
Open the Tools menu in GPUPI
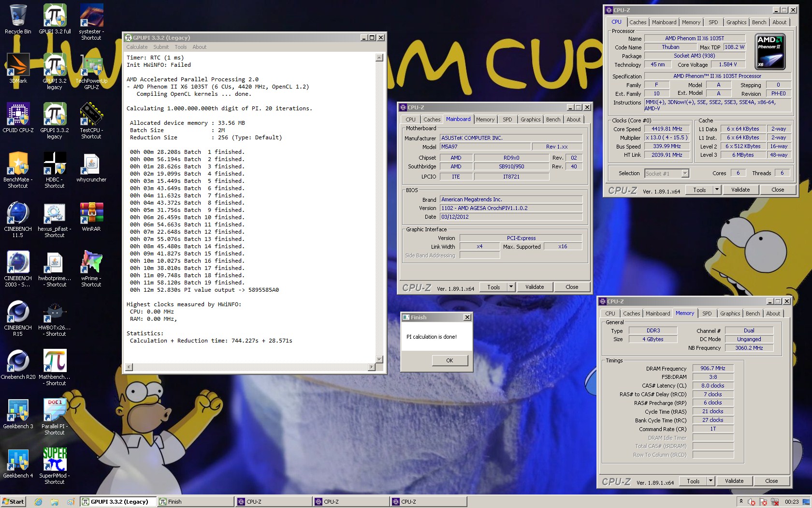pos(181,47)
